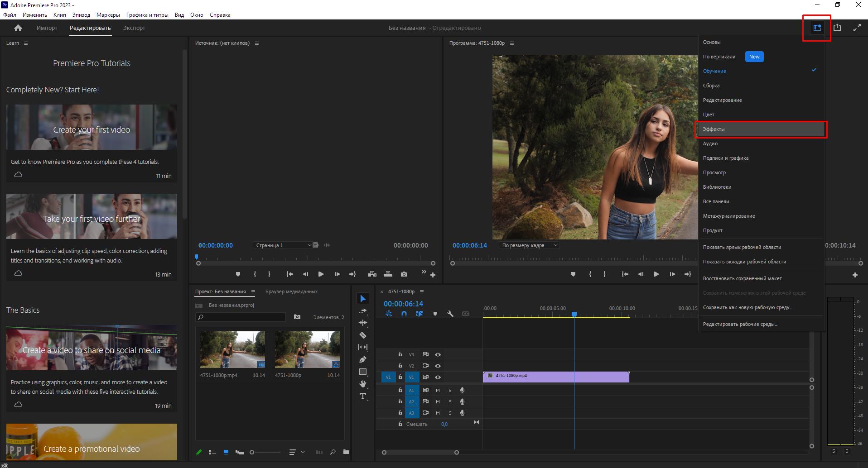Viewport: 868px width, 468px height.
Task: Open the timeline sequence panel menu
Action: pyautogui.click(x=422, y=291)
